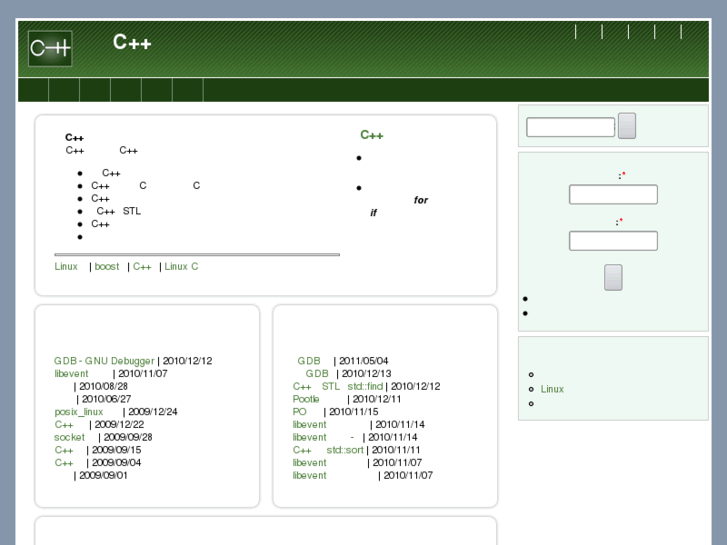This screenshot has height=545, width=727.
Task: Open the posix_linux post dated 2009/12/24
Action: pos(79,412)
